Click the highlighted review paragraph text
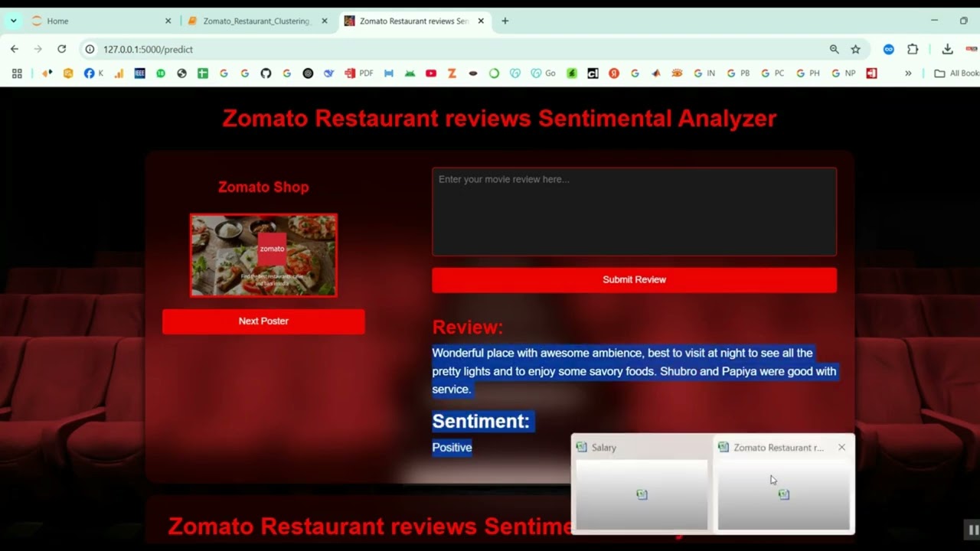This screenshot has width=980, height=551. coord(634,371)
